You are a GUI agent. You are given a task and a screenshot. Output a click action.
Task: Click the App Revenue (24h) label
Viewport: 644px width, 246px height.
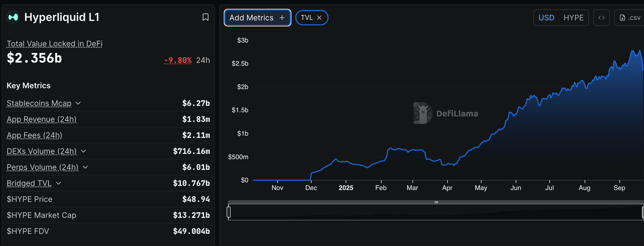pyautogui.click(x=42, y=119)
